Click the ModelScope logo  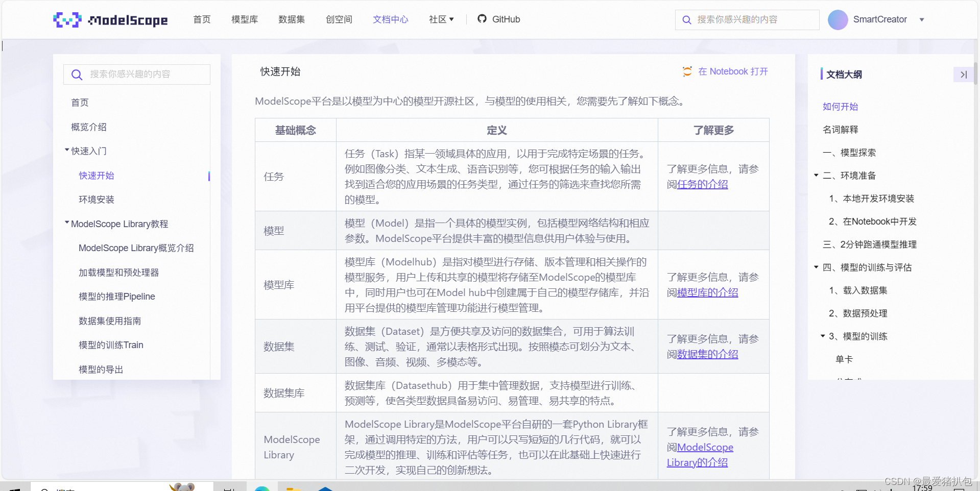click(110, 19)
